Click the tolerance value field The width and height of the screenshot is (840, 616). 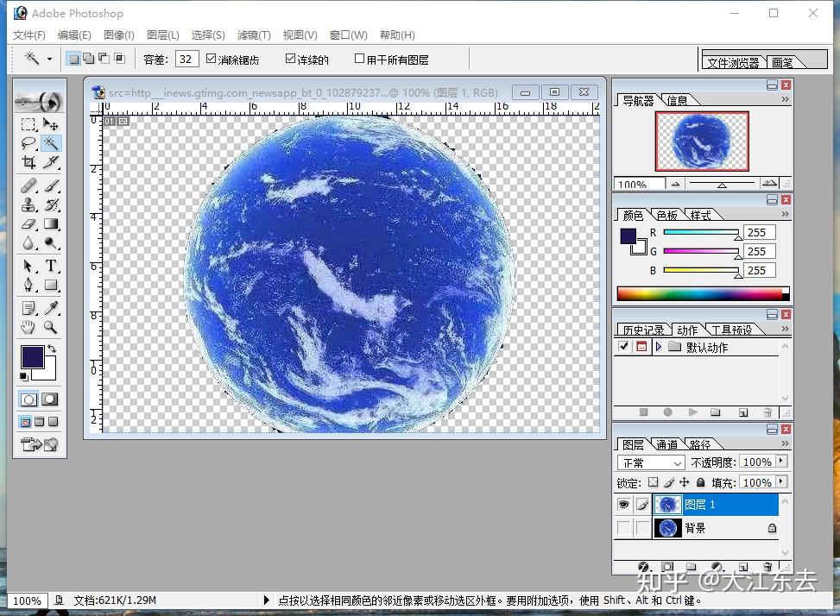(x=186, y=59)
